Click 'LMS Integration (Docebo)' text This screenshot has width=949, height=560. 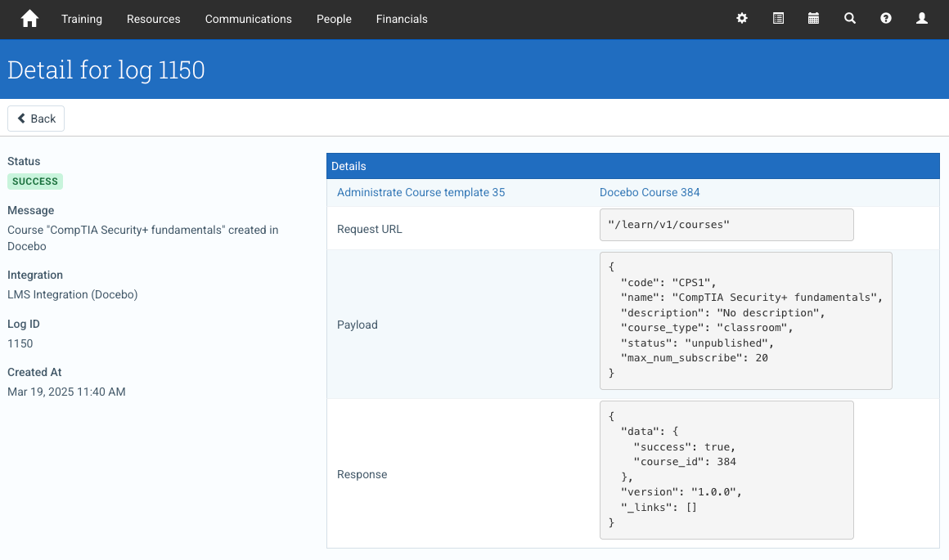point(73,294)
